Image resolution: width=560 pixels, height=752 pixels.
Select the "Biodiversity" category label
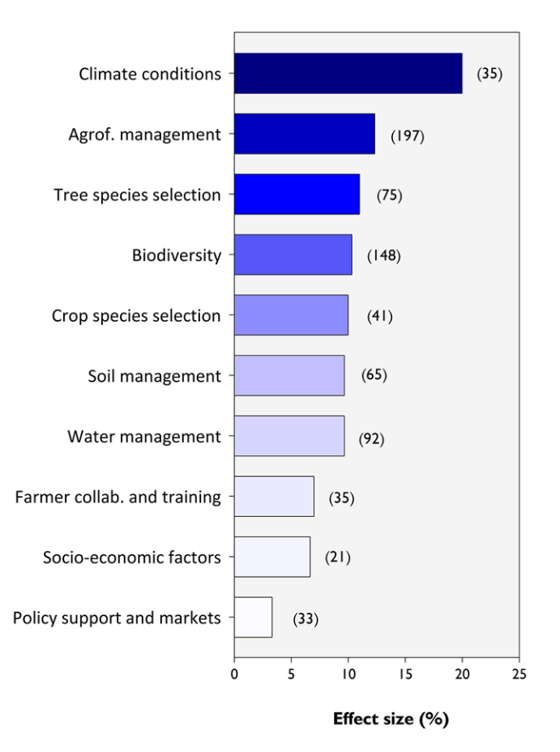click(177, 255)
